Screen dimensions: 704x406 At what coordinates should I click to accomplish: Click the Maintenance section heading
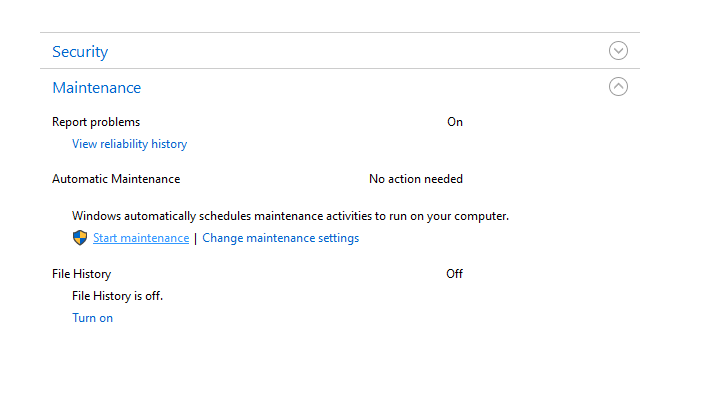(x=97, y=88)
